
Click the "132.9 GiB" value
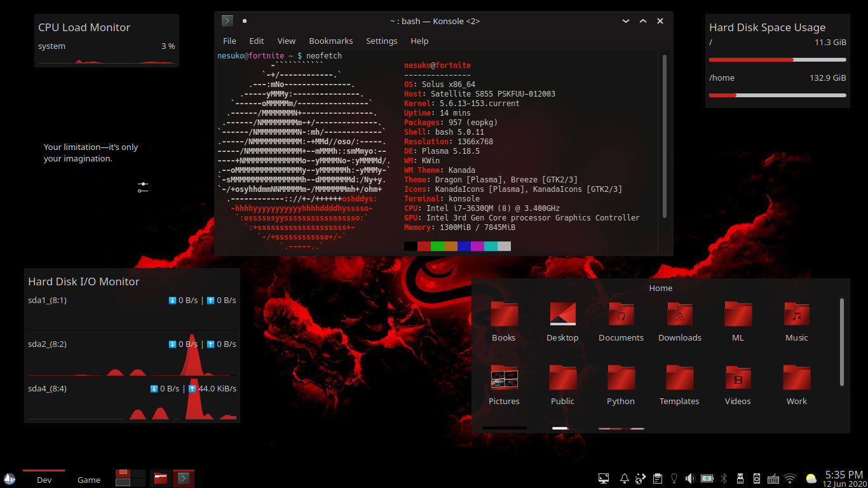[x=828, y=78]
